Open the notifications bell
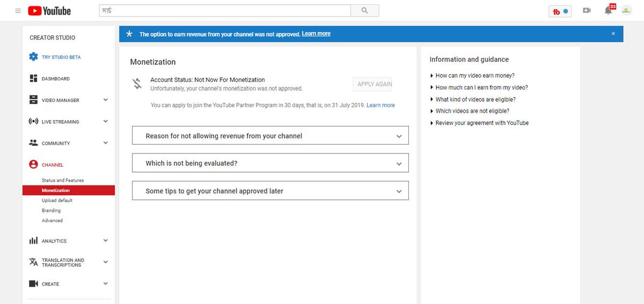Image resolution: width=644 pixels, height=304 pixels. (608, 11)
